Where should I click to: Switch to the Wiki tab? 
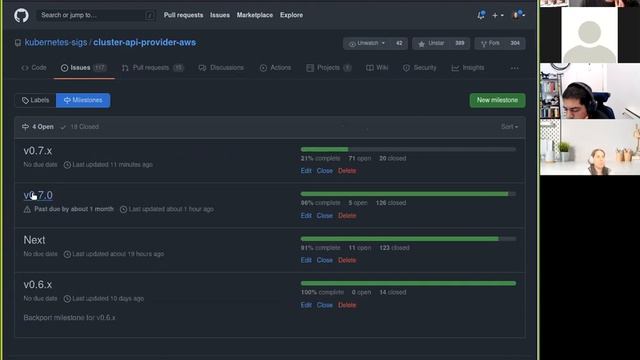coord(377,68)
